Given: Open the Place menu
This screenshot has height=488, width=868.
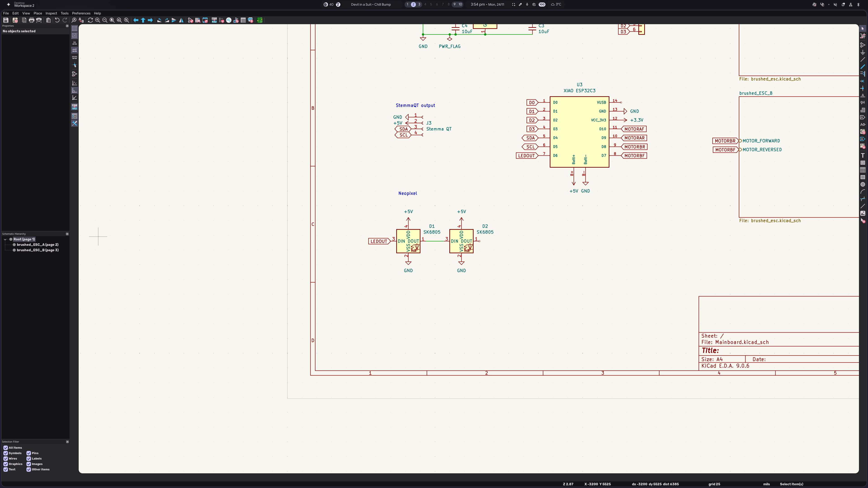Looking at the screenshot, I should [38, 13].
